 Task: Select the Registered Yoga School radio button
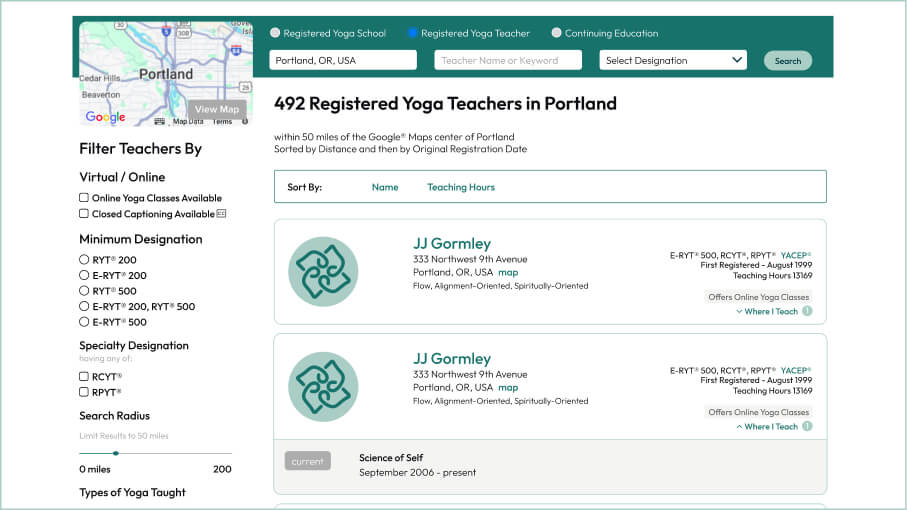click(x=275, y=33)
